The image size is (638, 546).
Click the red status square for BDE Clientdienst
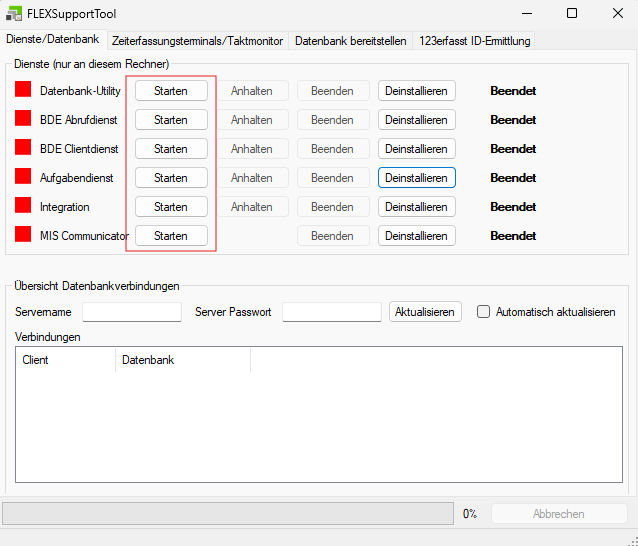23,148
